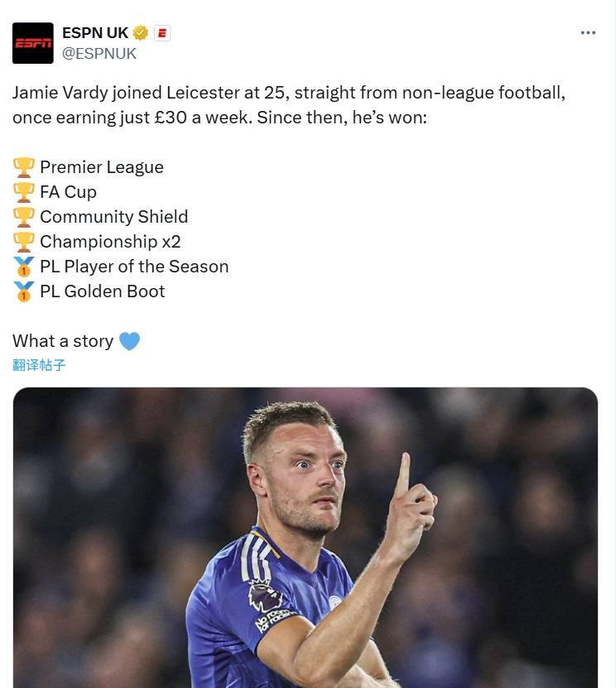Open the 翻译帖子 translate link
Image resolution: width=616 pixels, height=688 pixels.
click(x=38, y=364)
